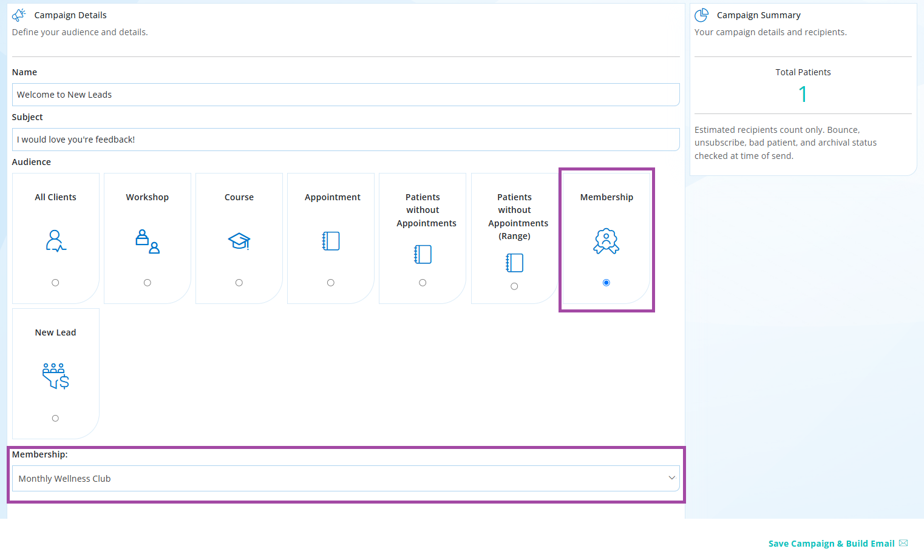Viewport: 924px width, 560px height.
Task: Select the Workshop radio button
Action: [x=147, y=283]
